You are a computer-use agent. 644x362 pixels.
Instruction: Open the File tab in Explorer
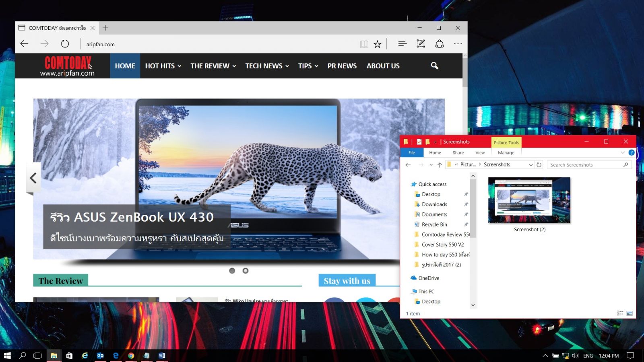(x=412, y=152)
